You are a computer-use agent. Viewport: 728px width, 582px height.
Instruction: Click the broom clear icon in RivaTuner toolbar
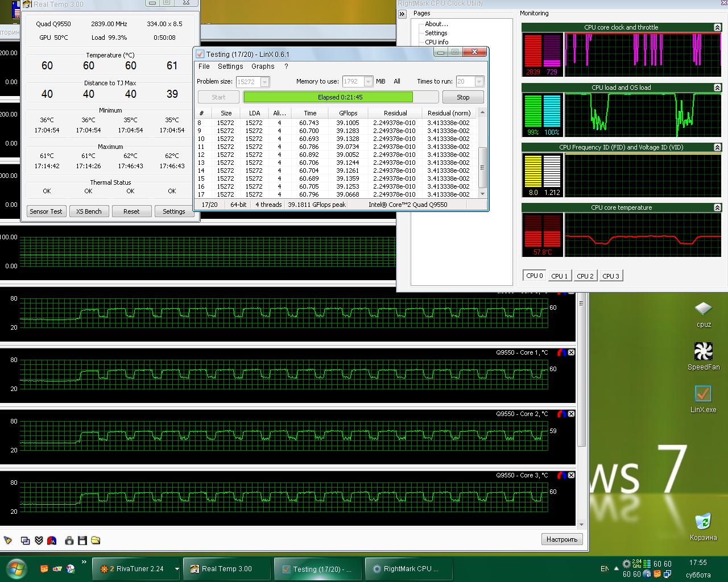tap(8, 540)
